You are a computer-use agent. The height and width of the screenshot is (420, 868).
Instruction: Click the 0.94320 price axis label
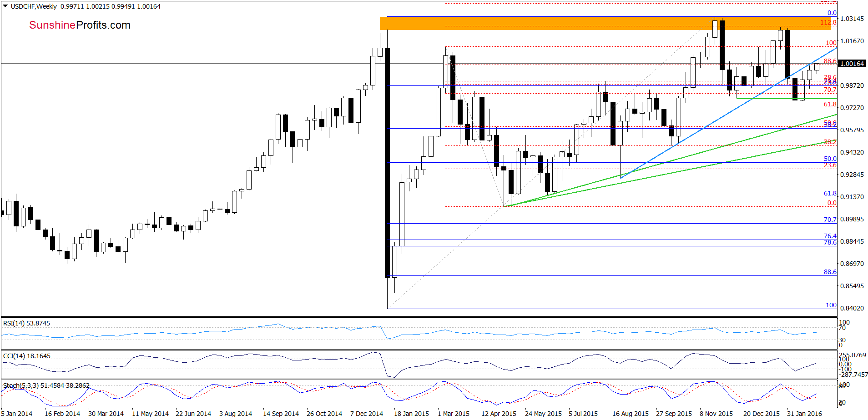pyautogui.click(x=852, y=152)
